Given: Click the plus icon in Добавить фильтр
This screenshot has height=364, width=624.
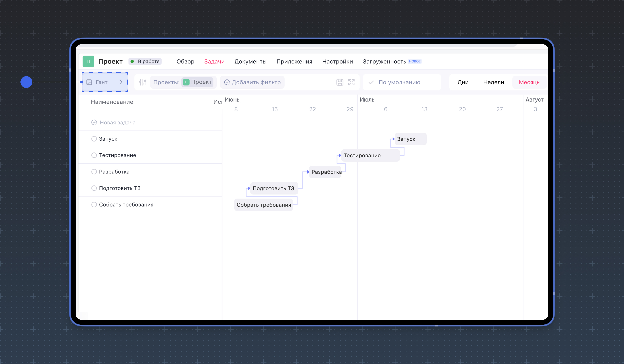Looking at the screenshot, I should point(227,82).
